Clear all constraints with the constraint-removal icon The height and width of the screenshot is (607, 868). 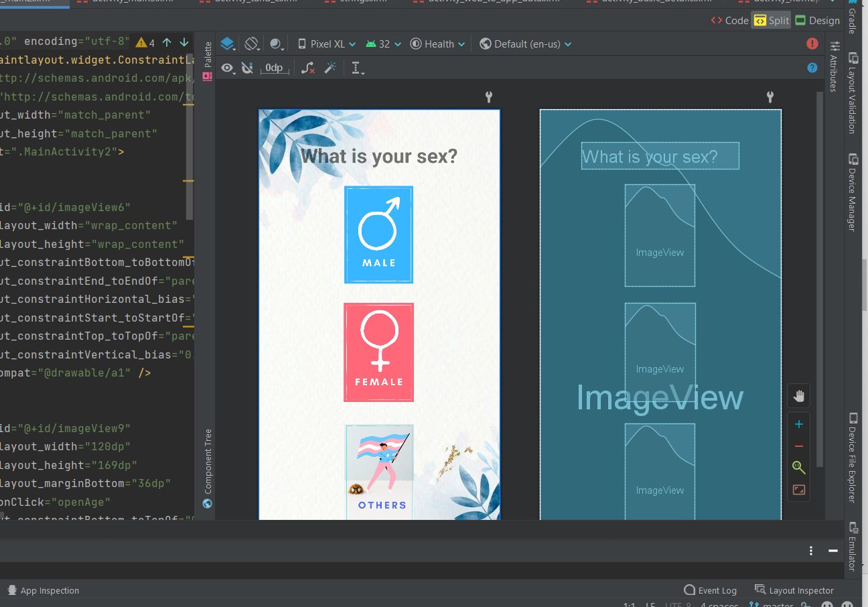click(307, 68)
